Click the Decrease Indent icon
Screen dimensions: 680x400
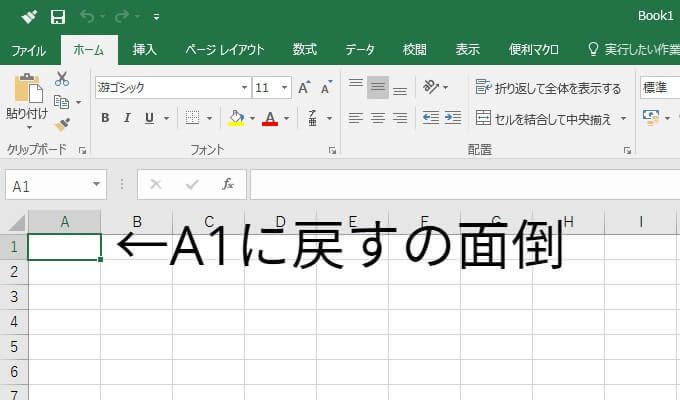tap(430, 118)
